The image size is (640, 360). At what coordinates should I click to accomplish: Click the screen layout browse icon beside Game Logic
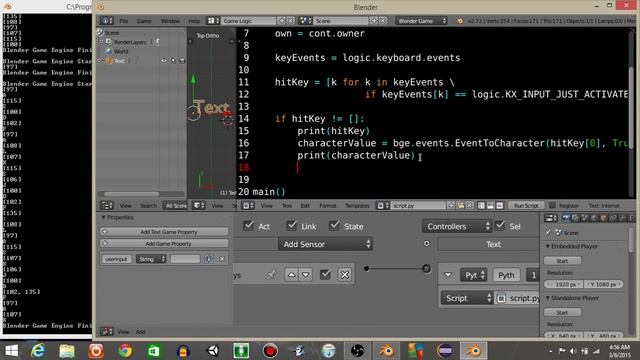point(213,20)
